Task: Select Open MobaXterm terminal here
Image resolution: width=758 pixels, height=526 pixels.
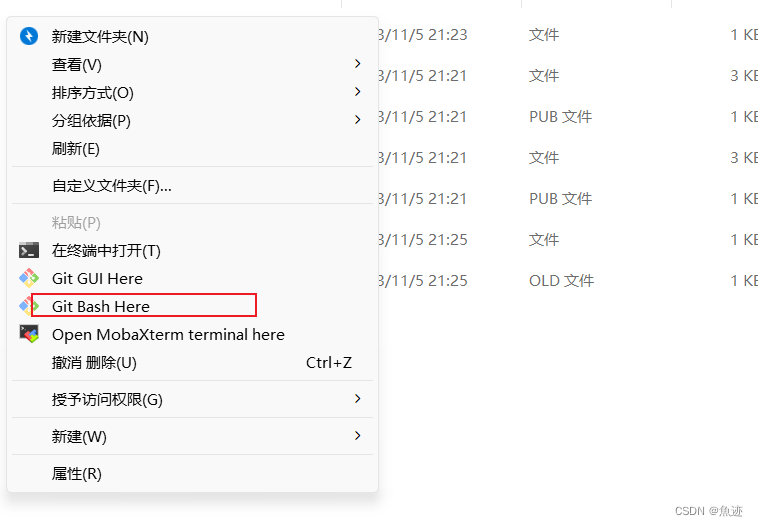Action: 192,334
